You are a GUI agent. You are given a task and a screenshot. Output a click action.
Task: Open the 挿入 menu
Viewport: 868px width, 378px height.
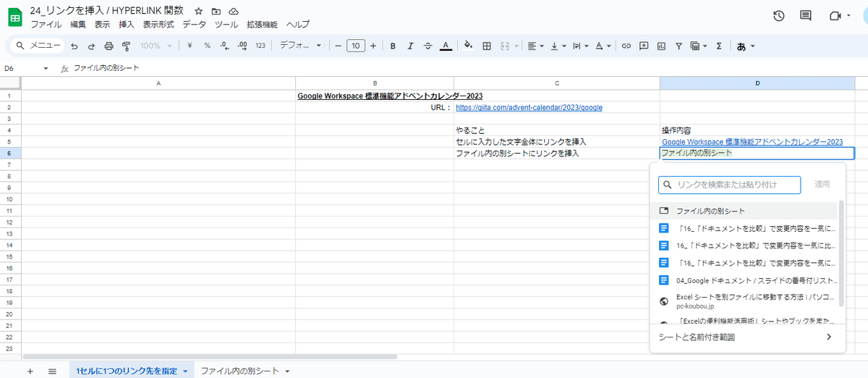(126, 25)
